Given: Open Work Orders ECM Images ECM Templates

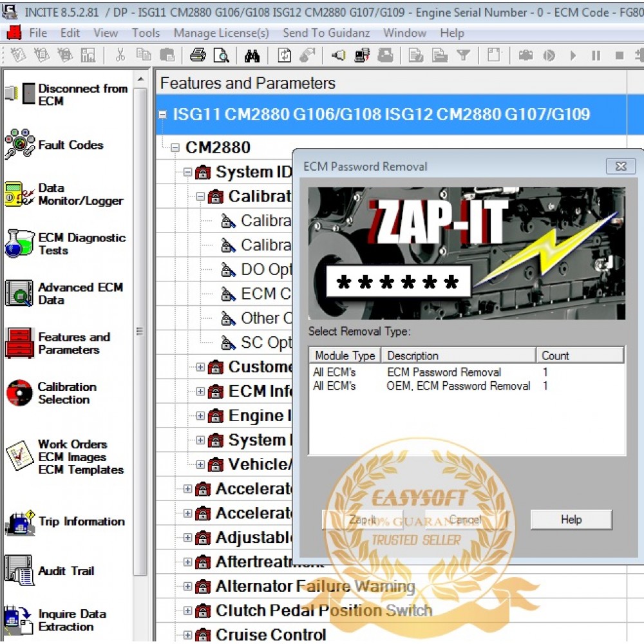Looking at the screenshot, I should click(x=64, y=457).
